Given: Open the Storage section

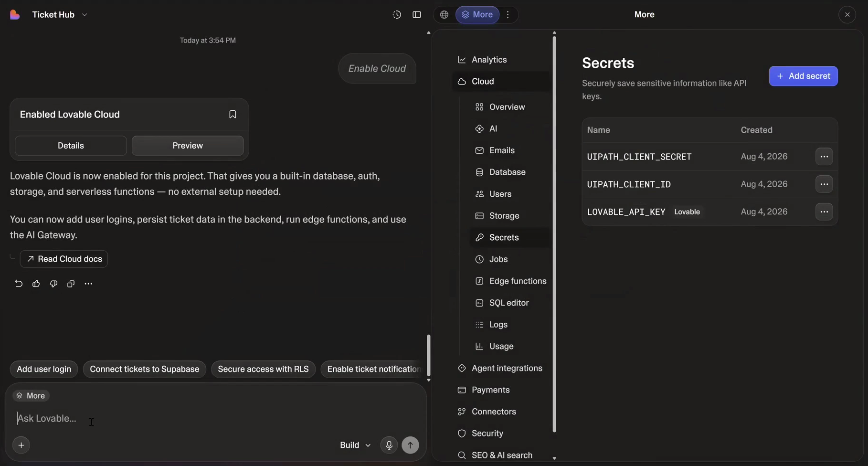Looking at the screenshot, I should click(510, 216).
